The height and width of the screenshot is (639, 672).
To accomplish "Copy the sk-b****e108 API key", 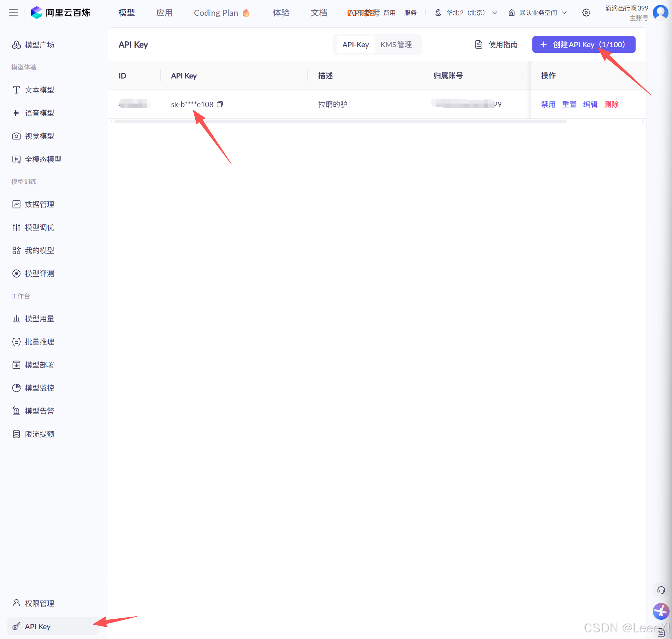I will tap(220, 104).
